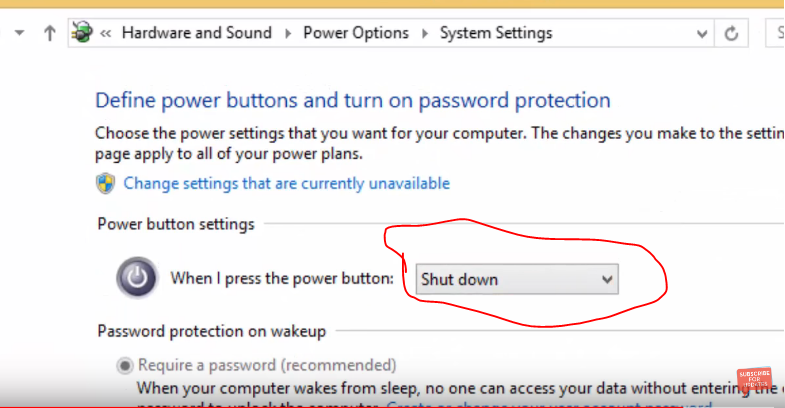Image resolution: width=785 pixels, height=408 pixels.
Task: Click the Control Panel icon in address bar
Action: (83, 33)
